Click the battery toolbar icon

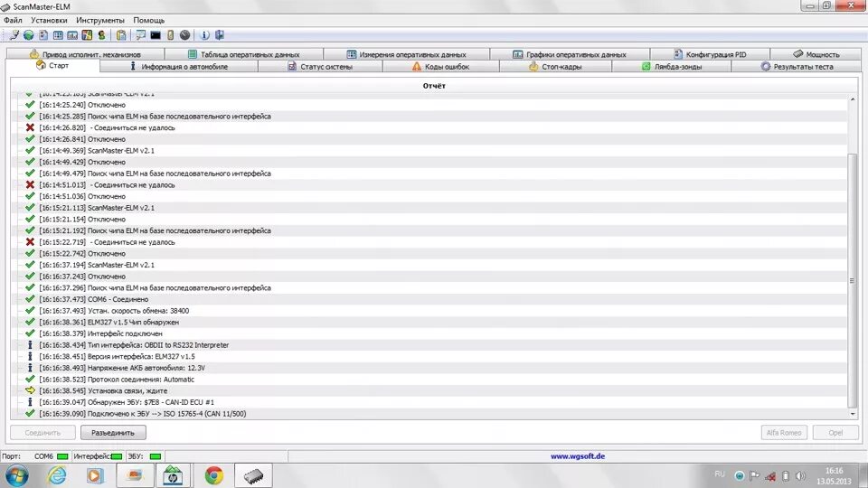171,35
